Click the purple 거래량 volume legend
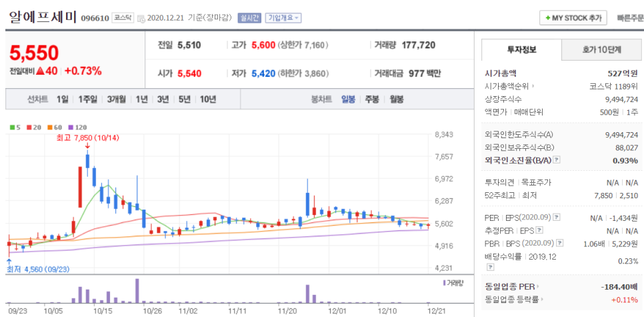This screenshot has width=644, height=317. click(453, 283)
